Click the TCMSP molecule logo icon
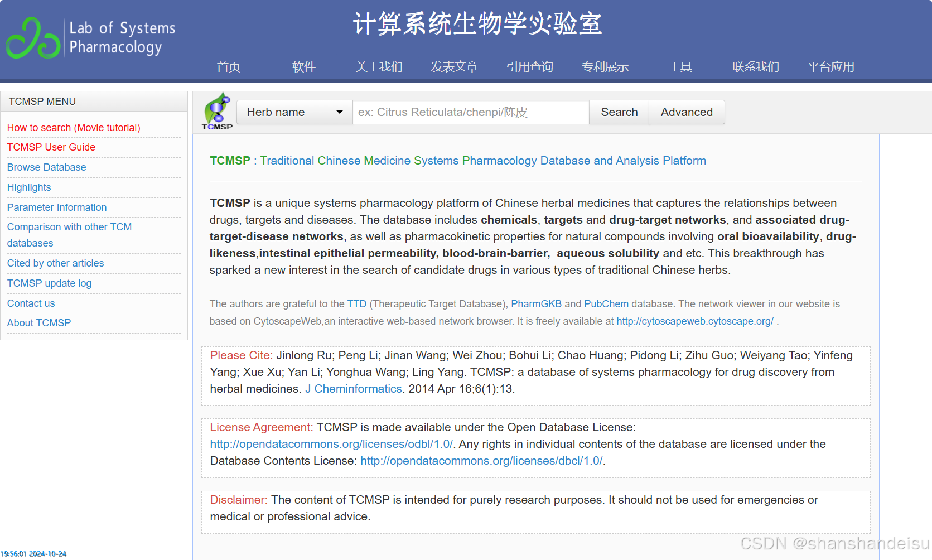Viewport: 932px width, 560px height. (x=217, y=111)
